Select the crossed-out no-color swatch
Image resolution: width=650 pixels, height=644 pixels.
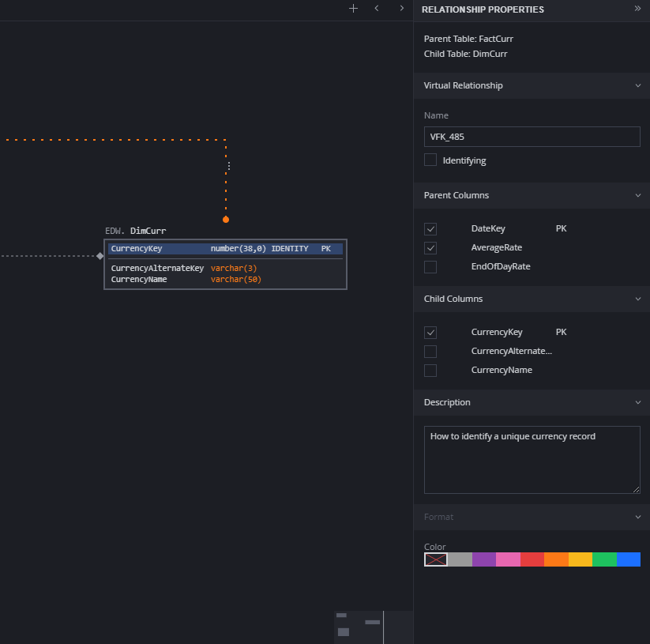click(435, 559)
